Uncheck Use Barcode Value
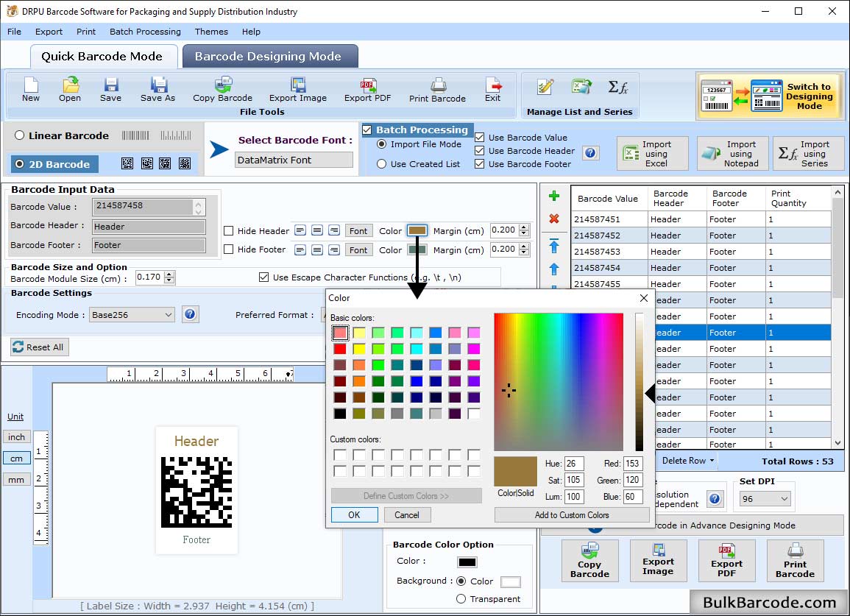The width and height of the screenshot is (850, 616). tap(479, 137)
